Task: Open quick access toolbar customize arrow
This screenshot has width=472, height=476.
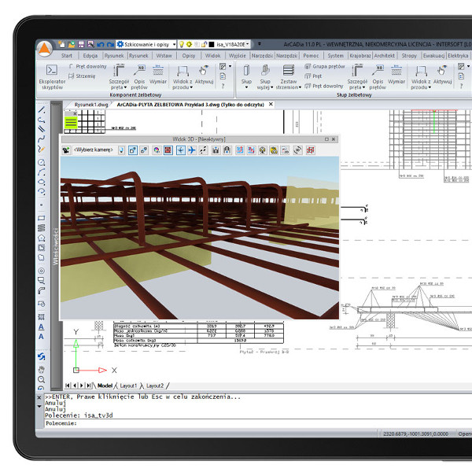Action: coord(260,44)
